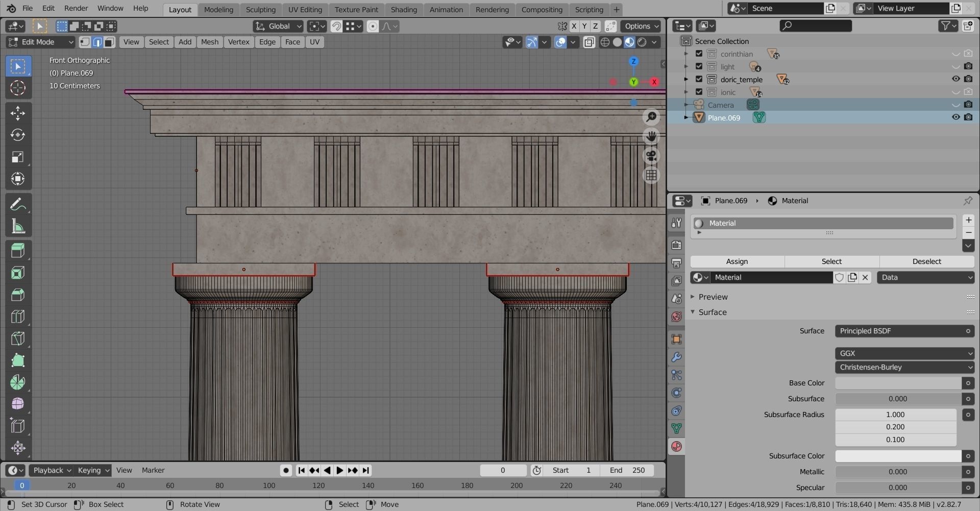Switch to vertex select mode
The image size is (980, 511).
pos(85,42)
